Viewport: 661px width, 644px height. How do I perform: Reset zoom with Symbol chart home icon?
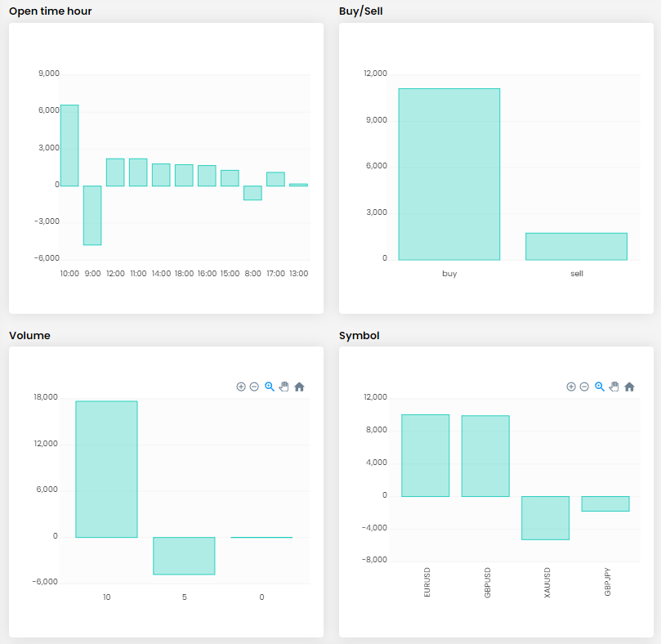point(629,387)
